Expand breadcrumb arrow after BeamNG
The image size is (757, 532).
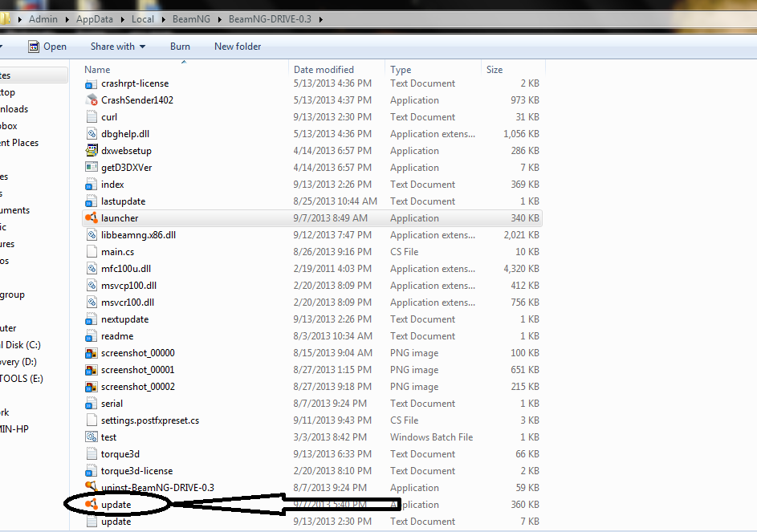pyautogui.click(x=220, y=19)
